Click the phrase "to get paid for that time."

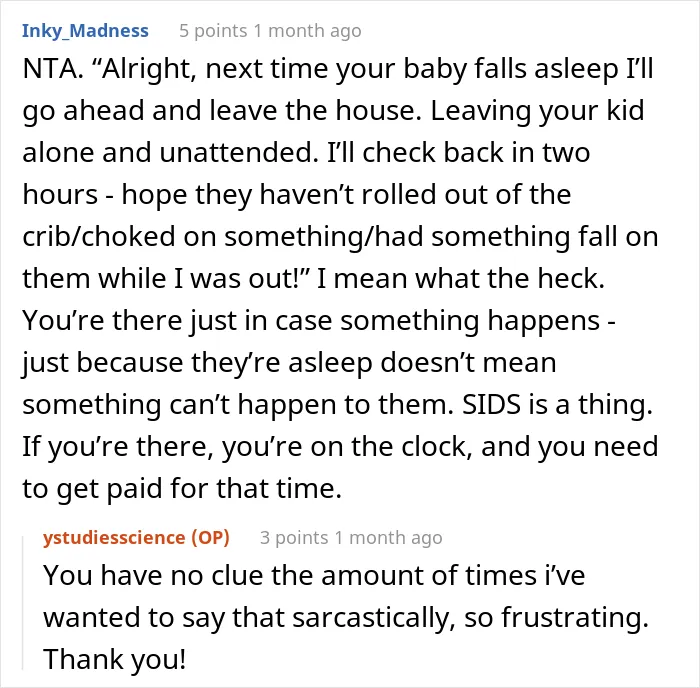click(182, 488)
